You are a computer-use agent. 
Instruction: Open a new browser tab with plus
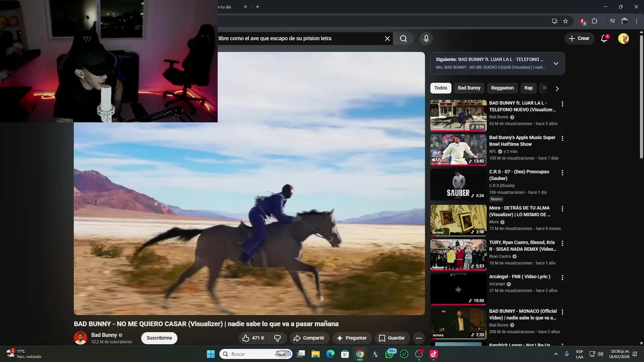[x=258, y=7]
